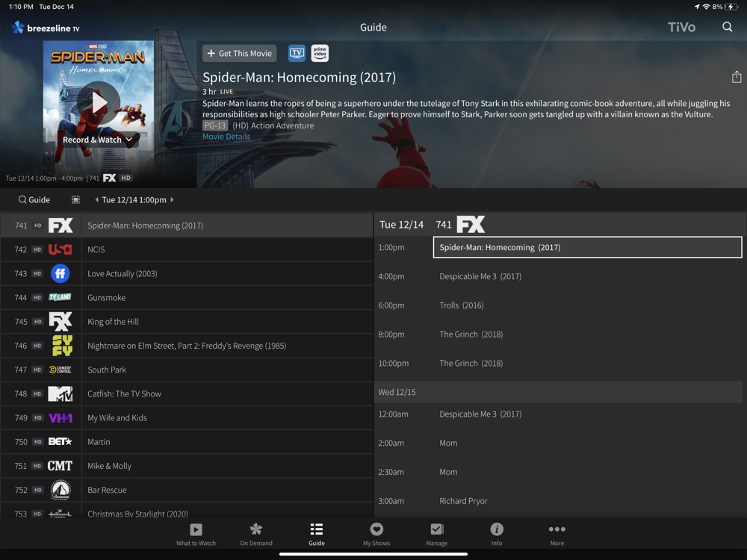Select Spider-Man: Homecoming in channel 741 row
This screenshot has width=747, height=560.
point(227,225)
